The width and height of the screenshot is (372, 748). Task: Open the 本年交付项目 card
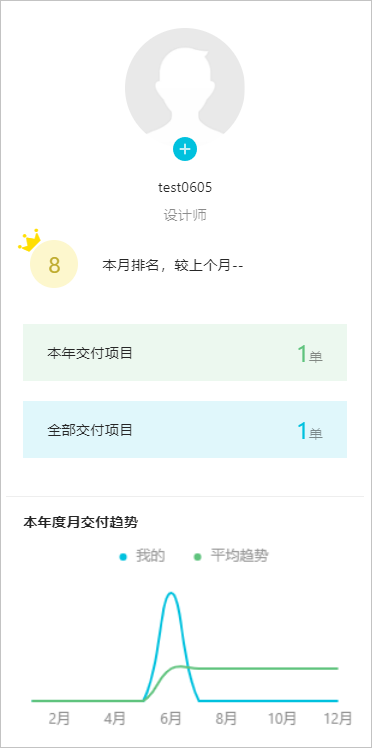pos(185,353)
